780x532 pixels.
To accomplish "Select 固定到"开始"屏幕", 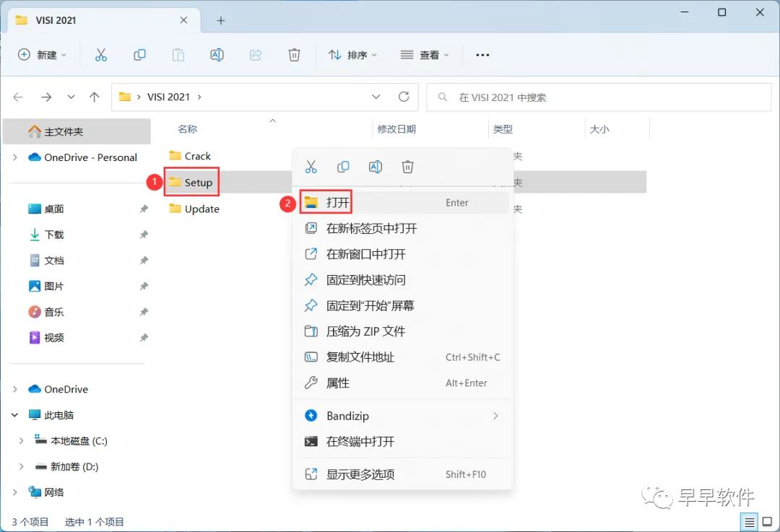I will [x=403, y=306].
